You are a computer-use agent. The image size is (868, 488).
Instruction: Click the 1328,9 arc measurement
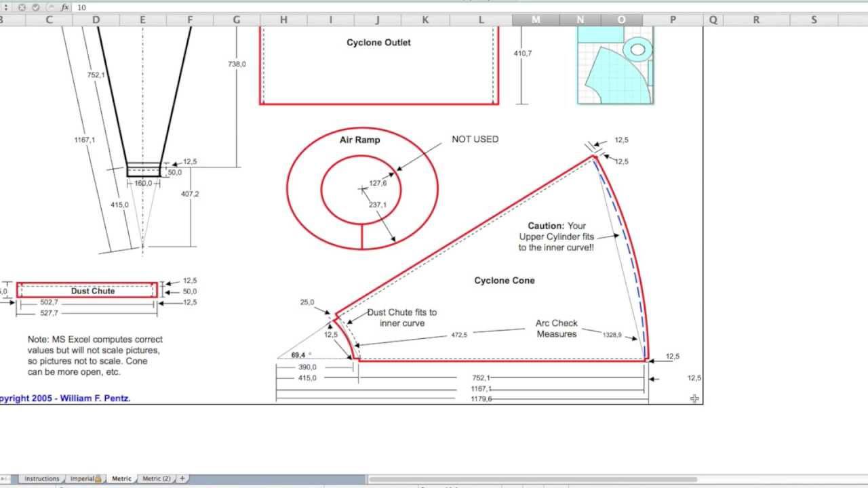[612, 335]
